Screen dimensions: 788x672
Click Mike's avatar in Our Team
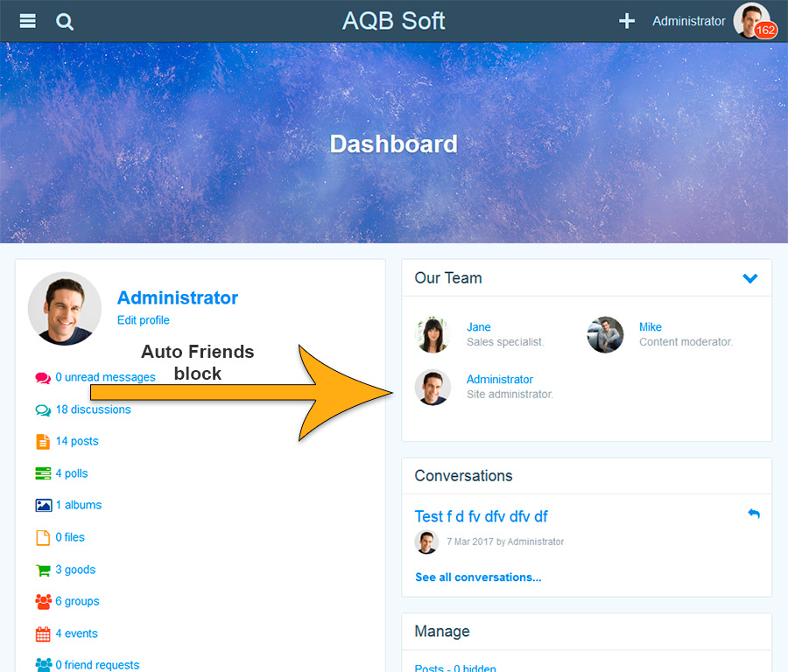605,334
